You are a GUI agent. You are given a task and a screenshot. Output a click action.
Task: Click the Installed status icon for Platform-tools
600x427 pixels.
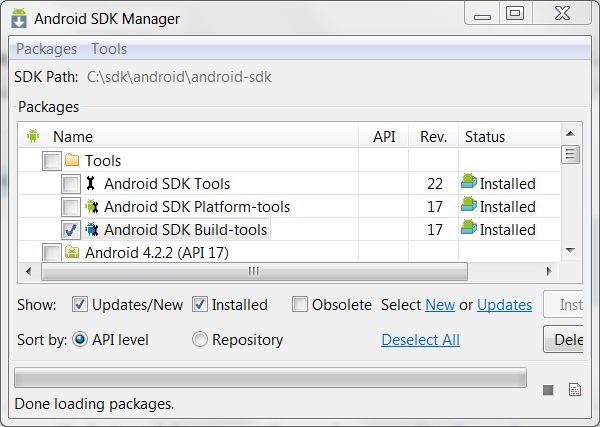click(x=469, y=204)
